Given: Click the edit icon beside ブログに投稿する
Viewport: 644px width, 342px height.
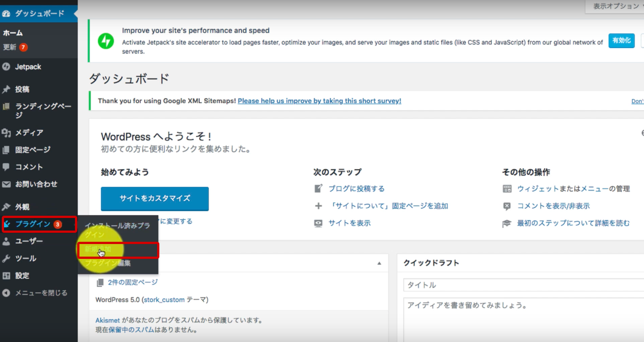Looking at the screenshot, I should (x=318, y=189).
